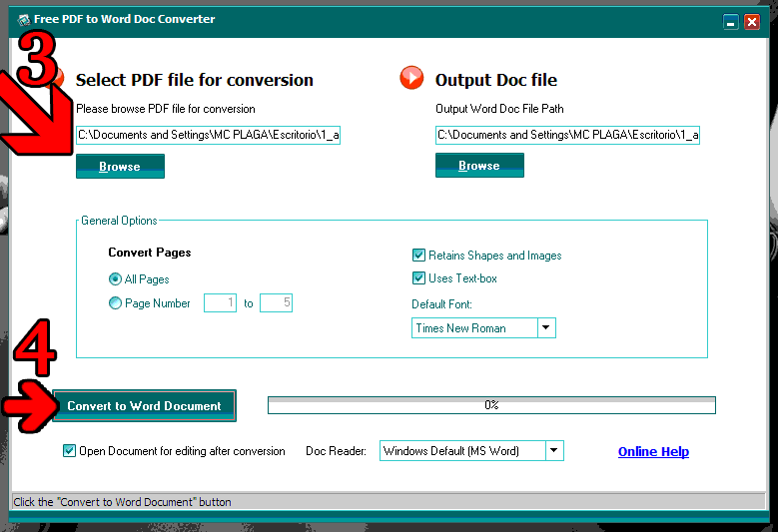Open the Default Font dropdown arrow

(546, 327)
